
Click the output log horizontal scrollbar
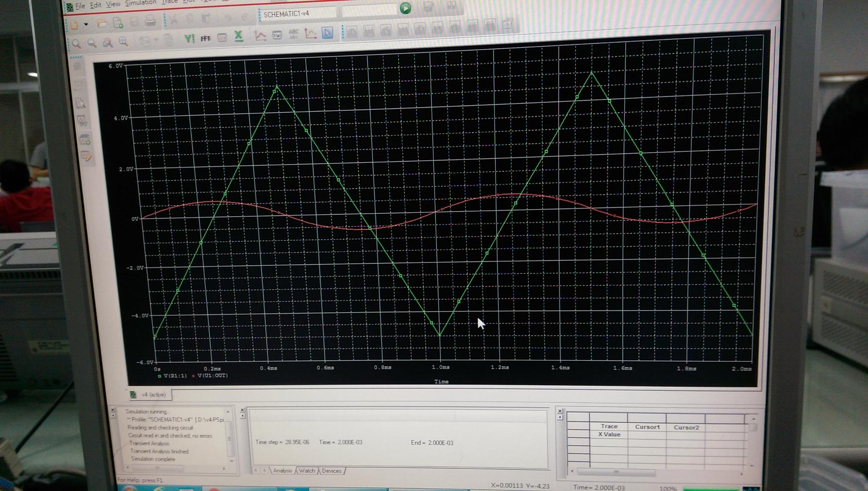[176, 468]
